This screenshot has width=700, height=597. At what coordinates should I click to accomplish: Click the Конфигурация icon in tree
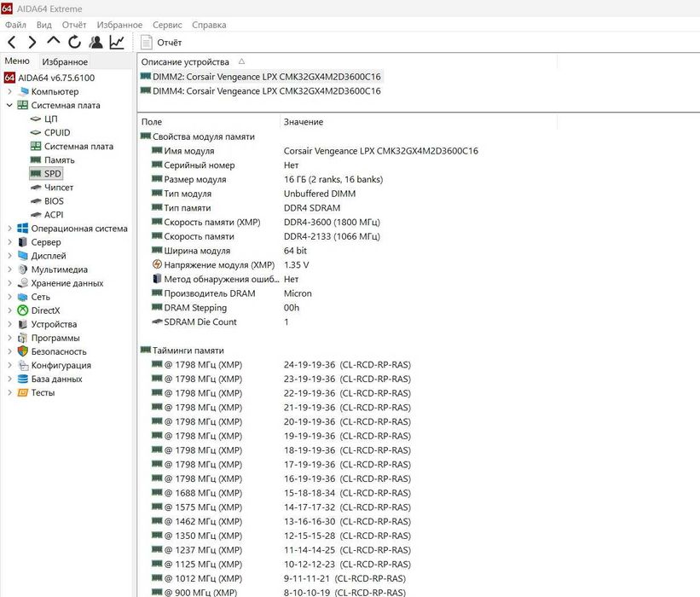pyautogui.click(x=23, y=365)
